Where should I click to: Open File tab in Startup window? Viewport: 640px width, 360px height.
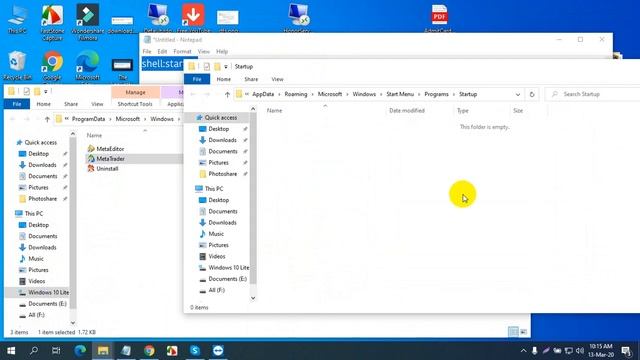point(197,79)
